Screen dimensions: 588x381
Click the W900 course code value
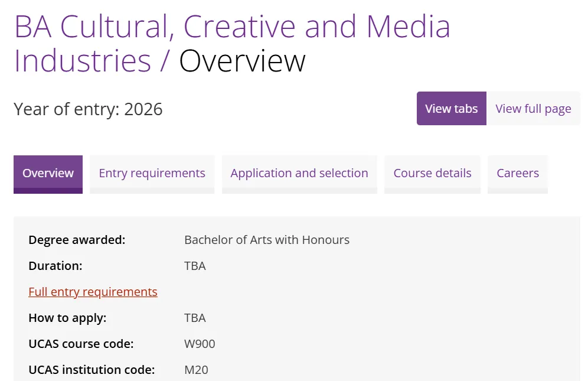(200, 344)
